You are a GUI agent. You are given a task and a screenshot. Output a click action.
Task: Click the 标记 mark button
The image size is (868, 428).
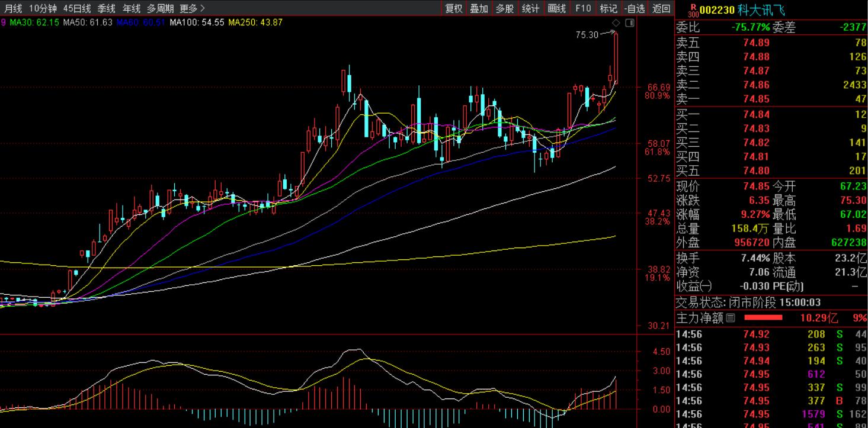pos(608,8)
